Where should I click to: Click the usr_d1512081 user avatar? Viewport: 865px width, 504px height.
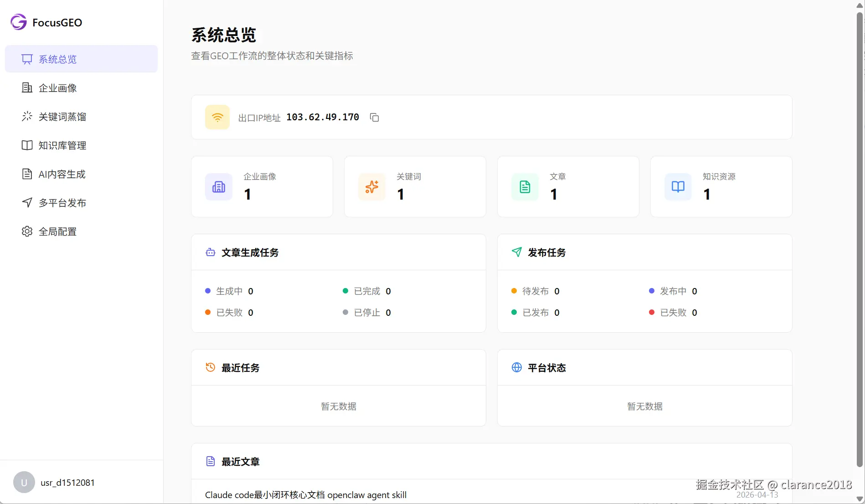[24, 482]
